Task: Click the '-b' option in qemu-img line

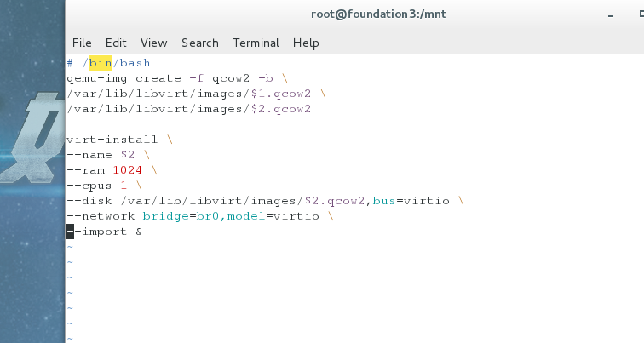Action: click(265, 78)
